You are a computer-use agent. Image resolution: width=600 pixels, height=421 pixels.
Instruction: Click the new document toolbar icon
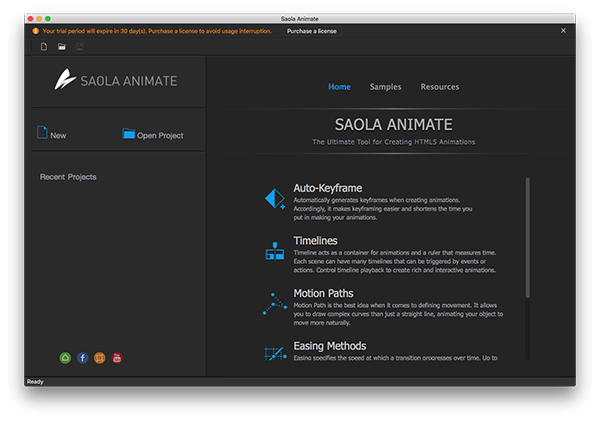(44, 47)
